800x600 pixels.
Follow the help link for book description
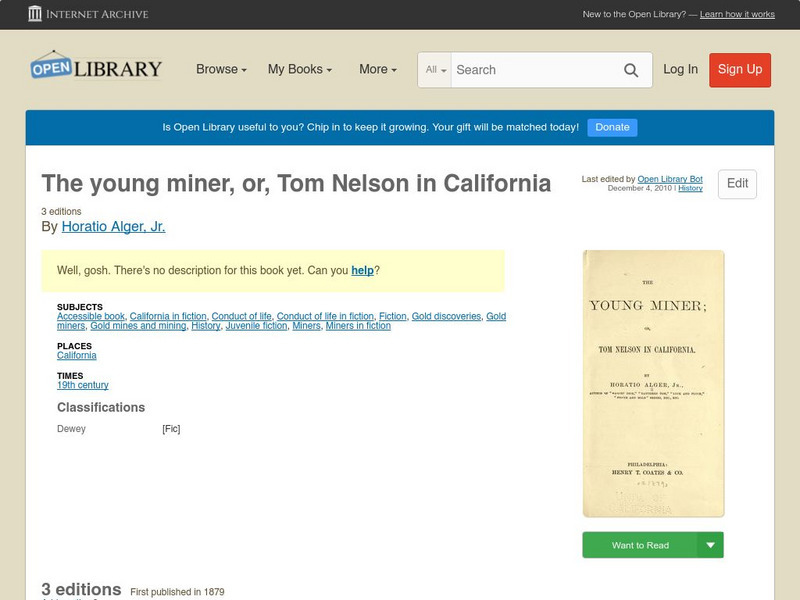(x=362, y=270)
